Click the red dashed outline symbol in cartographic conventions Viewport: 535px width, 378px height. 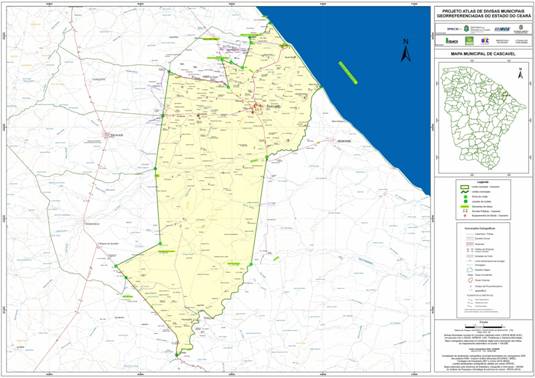pyautogui.click(x=471, y=280)
